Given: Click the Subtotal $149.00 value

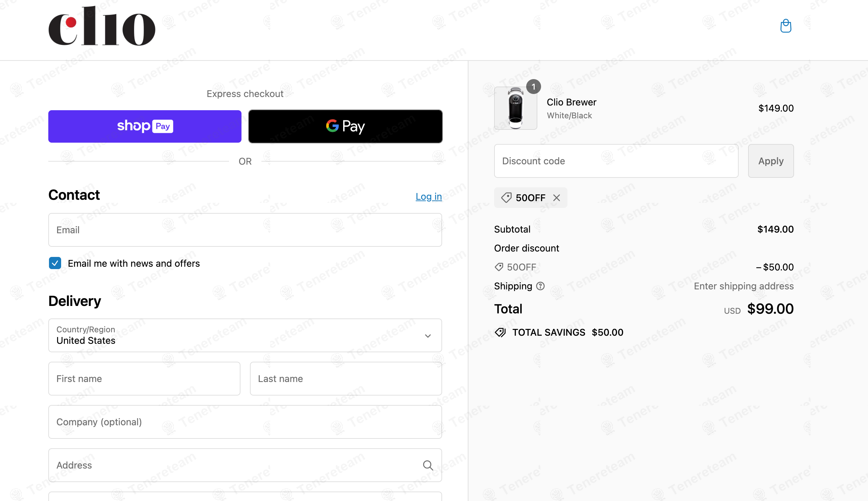Looking at the screenshot, I should (x=775, y=230).
